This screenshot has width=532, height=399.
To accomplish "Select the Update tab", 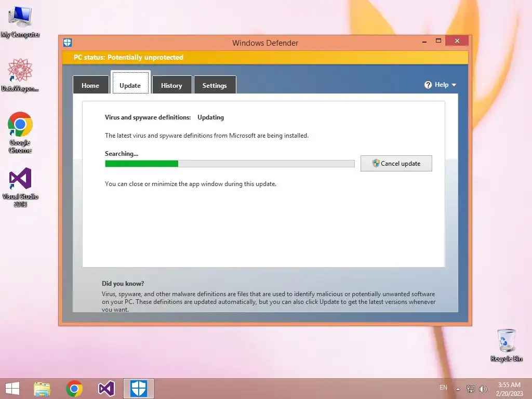I will click(130, 83).
